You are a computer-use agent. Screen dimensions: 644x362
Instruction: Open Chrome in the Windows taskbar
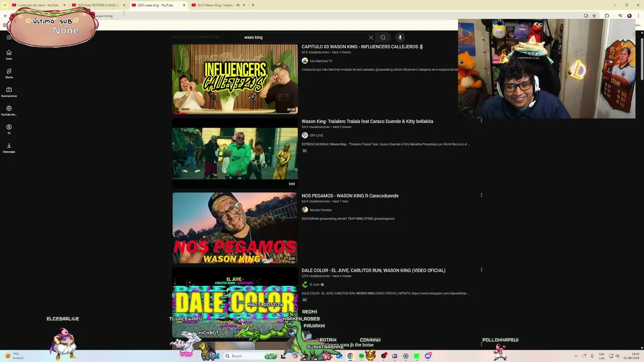350,356
